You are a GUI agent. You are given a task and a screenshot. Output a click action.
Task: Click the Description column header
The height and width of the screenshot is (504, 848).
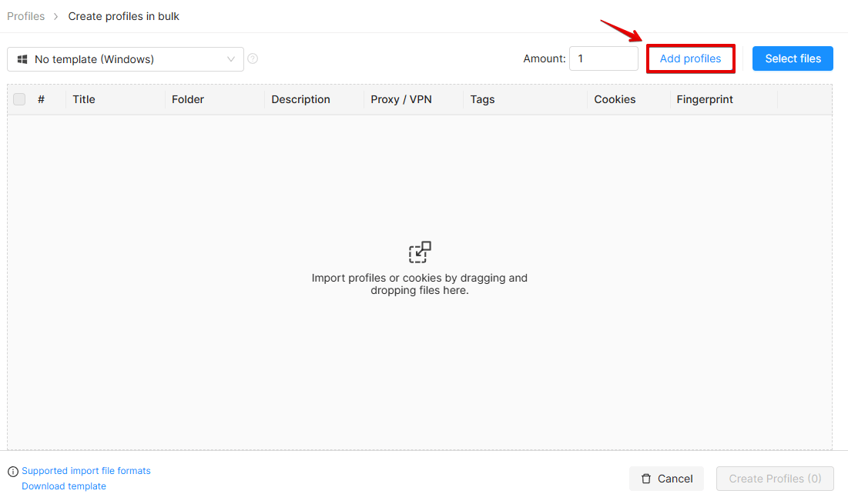[x=300, y=99]
